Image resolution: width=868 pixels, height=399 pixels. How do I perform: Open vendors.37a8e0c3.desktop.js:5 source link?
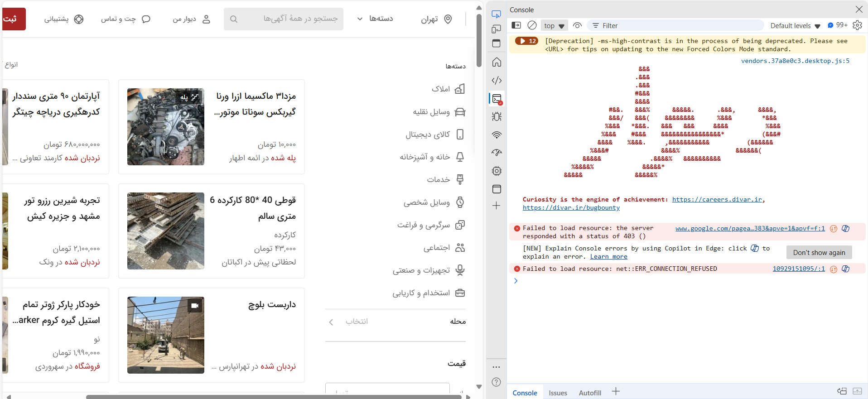(x=795, y=61)
